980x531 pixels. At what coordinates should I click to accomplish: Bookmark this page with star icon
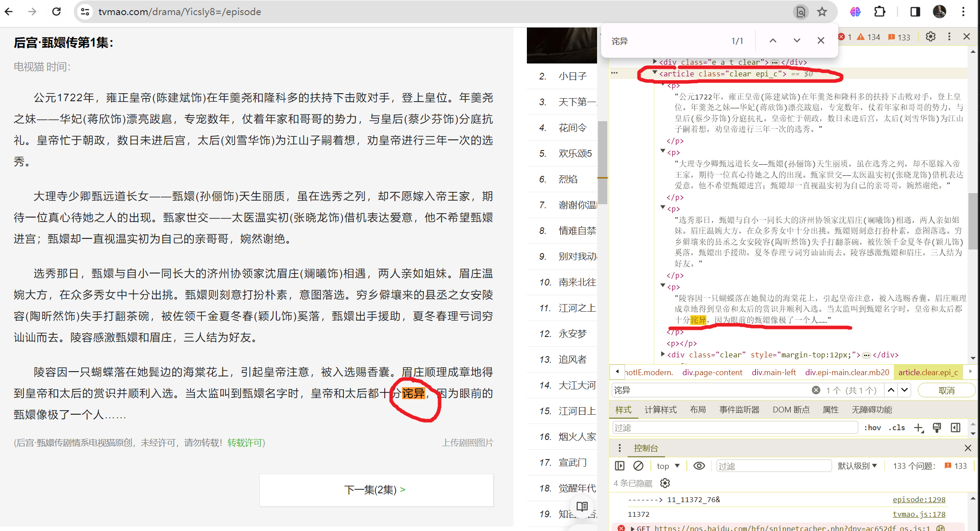pyautogui.click(x=822, y=12)
